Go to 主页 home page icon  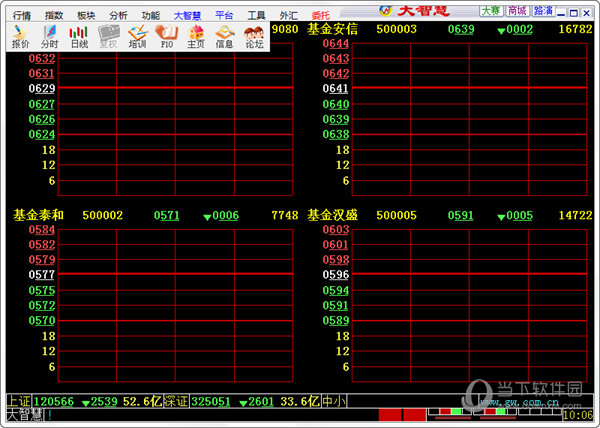point(196,37)
